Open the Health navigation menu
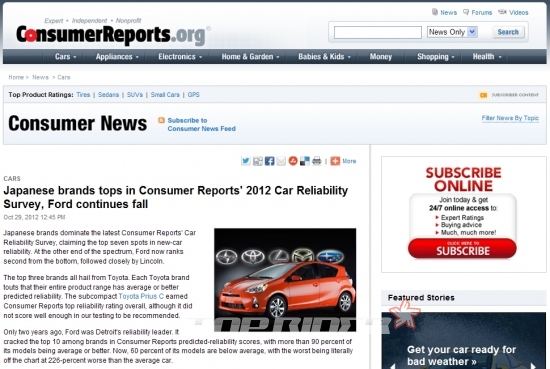Image resolution: width=550 pixels, height=369 pixels. coord(487,56)
